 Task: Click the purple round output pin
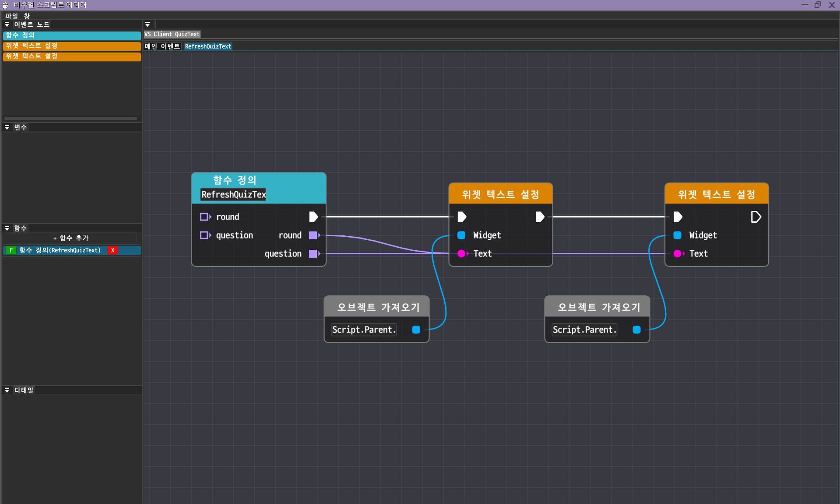click(313, 235)
